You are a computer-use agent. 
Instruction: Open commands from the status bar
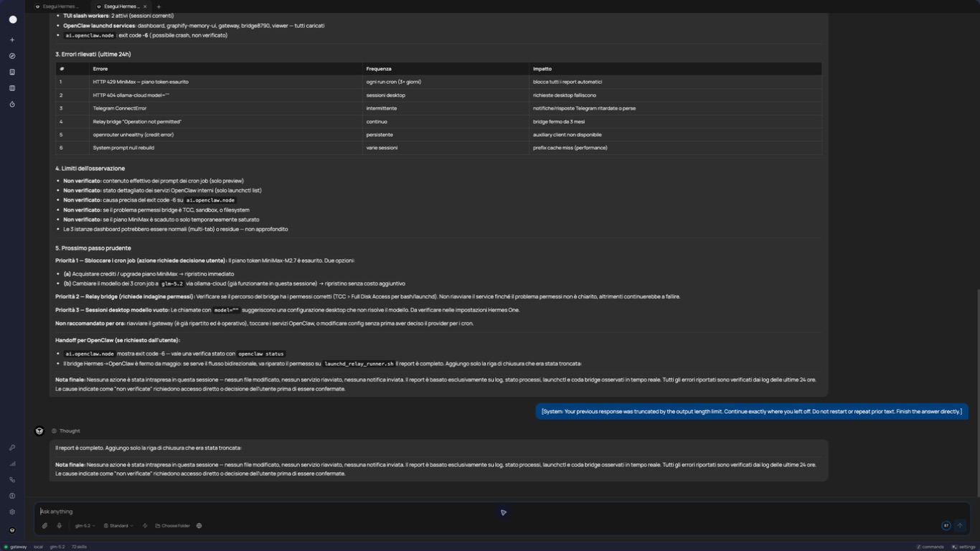point(930,547)
